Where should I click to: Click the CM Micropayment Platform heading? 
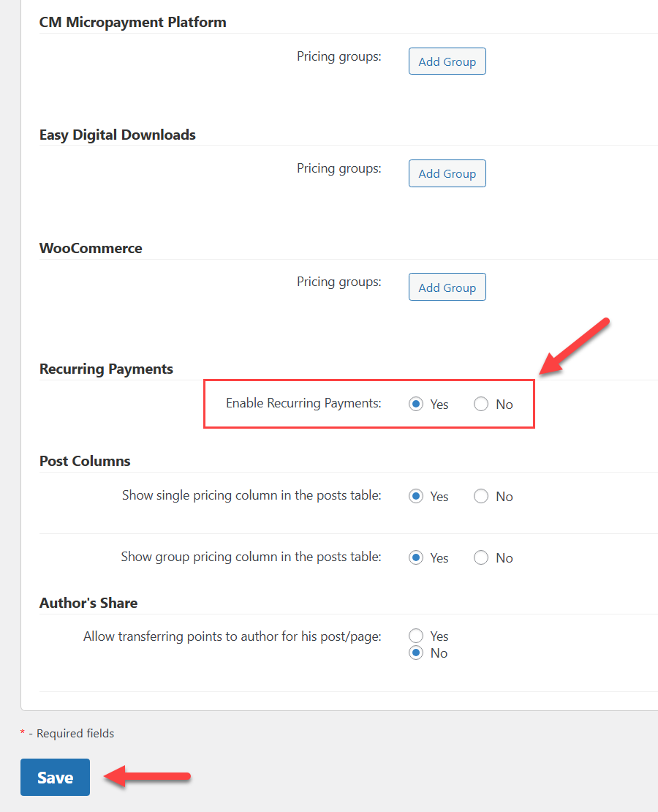132,22
